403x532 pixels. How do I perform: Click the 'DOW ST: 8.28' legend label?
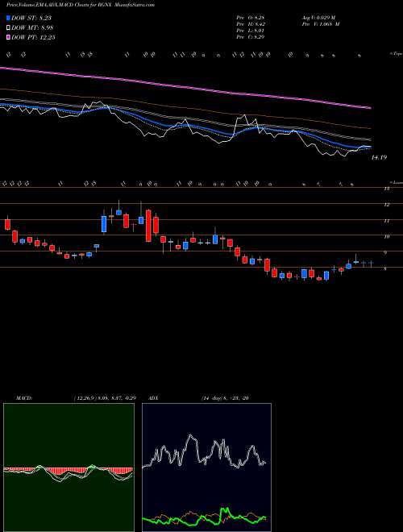tap(31, 18)
